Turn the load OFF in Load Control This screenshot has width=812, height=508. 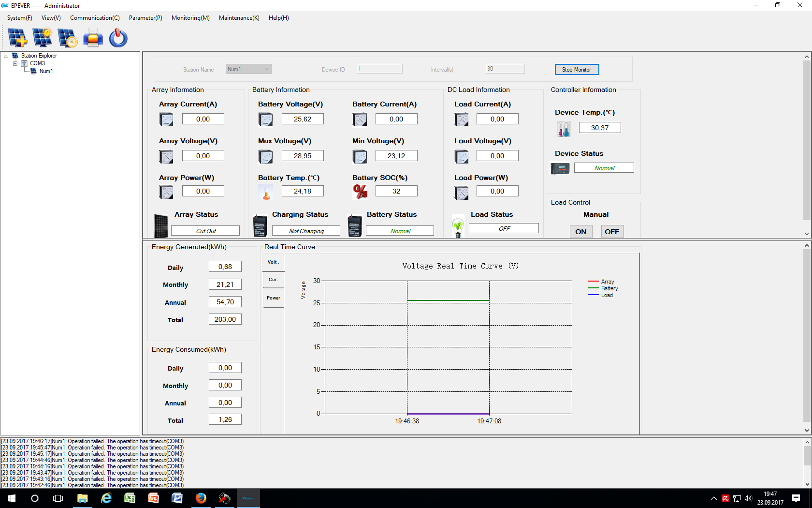(611, 232)
